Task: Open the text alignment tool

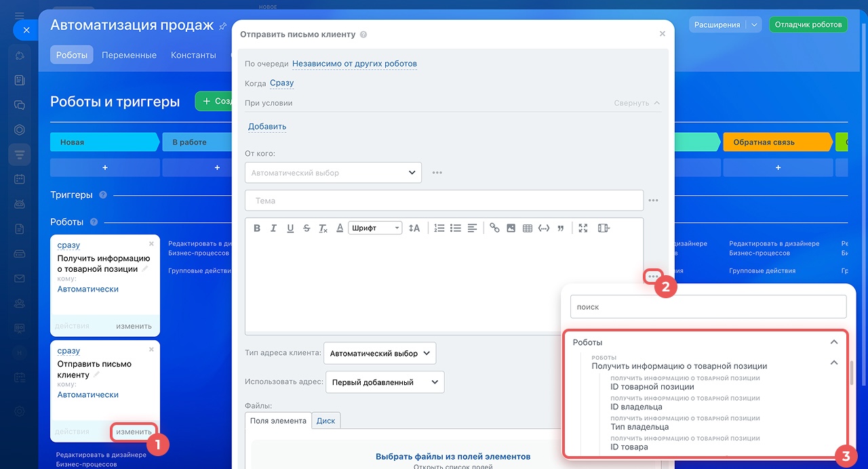Action: tap(472, 228)
